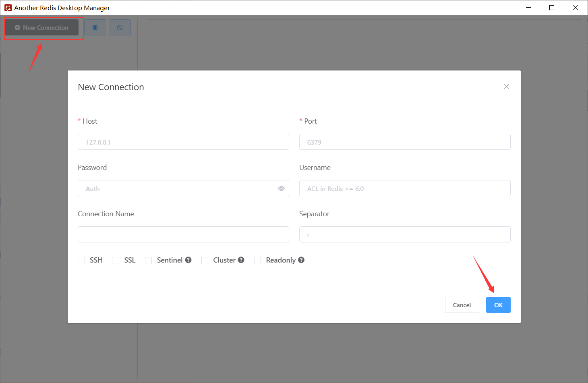Tick the Cluster checkbox
The height and width of the screenshot is (383, 588).
click(x=205, y=261)
